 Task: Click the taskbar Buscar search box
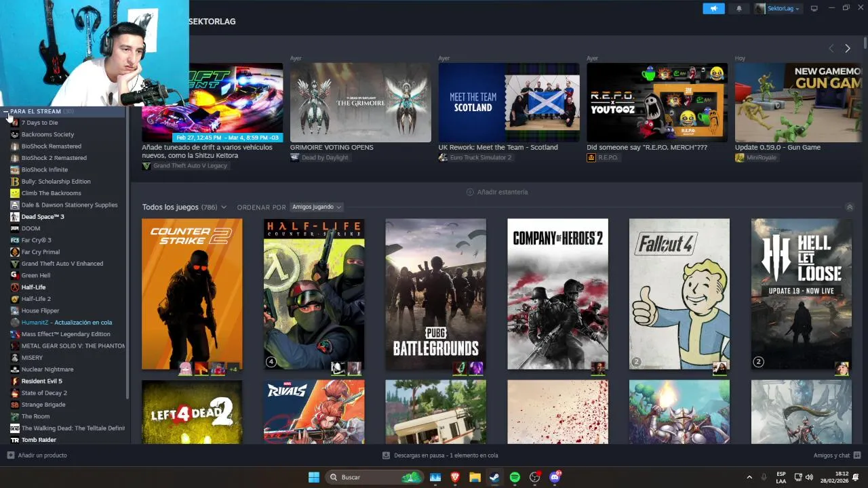point(374,477)
